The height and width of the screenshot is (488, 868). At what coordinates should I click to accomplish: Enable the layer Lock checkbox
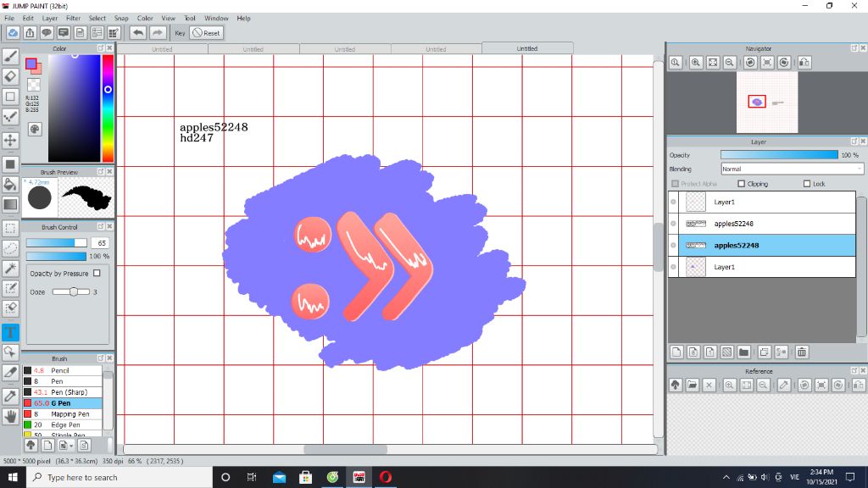(x=807, y=184)
